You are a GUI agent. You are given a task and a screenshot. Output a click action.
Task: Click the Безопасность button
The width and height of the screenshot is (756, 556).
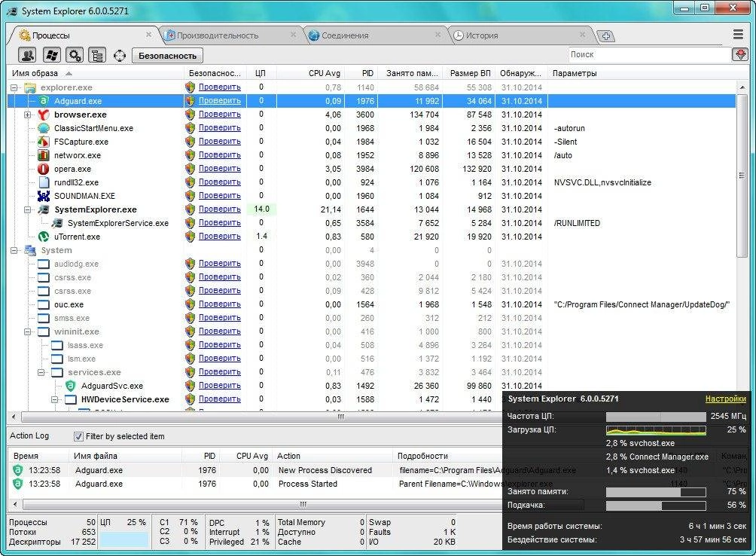pos(167,56)
